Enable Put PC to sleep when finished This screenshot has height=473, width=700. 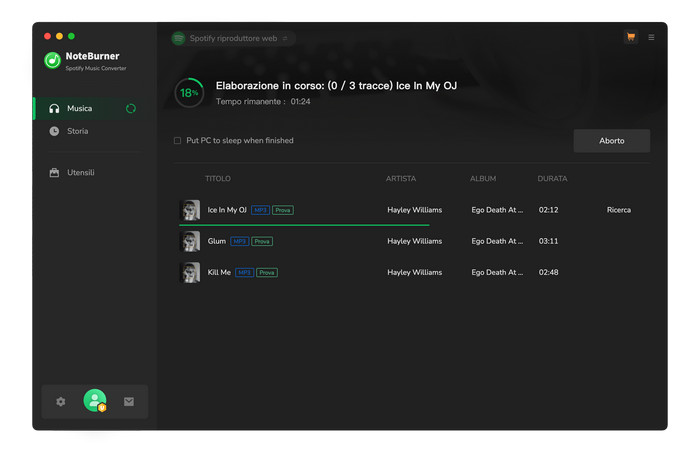[x=177, y=141]
